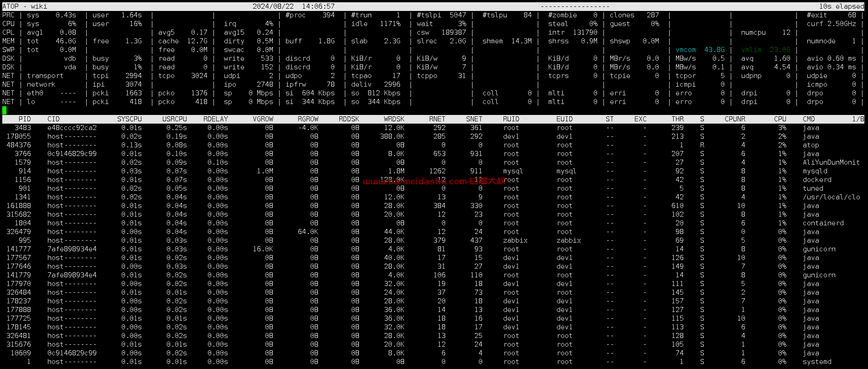868x369 pixels.
Task: Click the 10s elapsed indicator
Action: tap(842, 6)
